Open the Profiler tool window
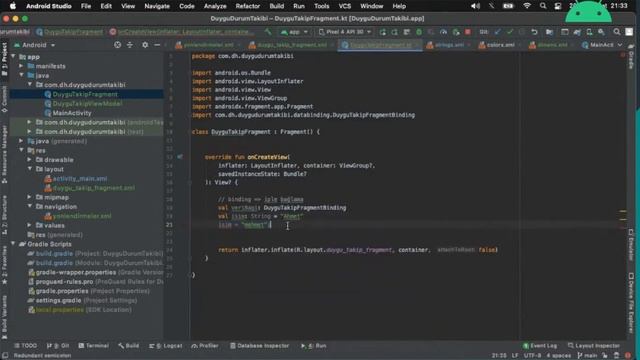 [205, 346]
